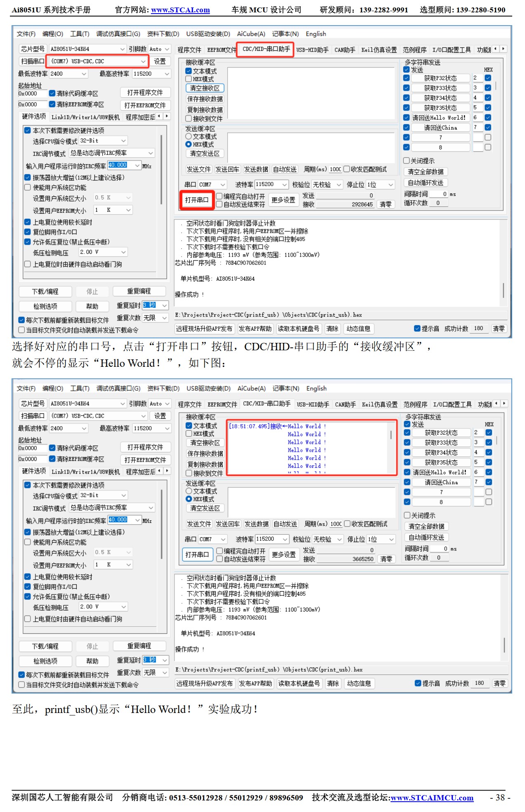525x812 pixels.
Task: Toggle 清除EEPROM缓冲区 checkbox in lower screenshot
Action: pyautogui.click(x=52, y=459)
